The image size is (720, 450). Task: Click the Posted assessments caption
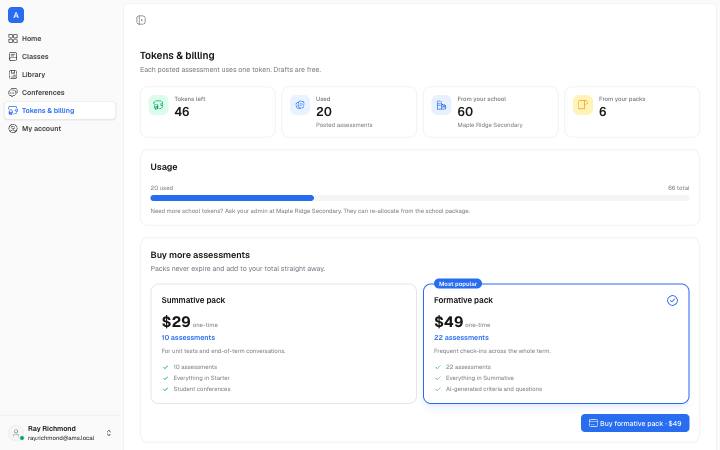(x=344, y=125)
